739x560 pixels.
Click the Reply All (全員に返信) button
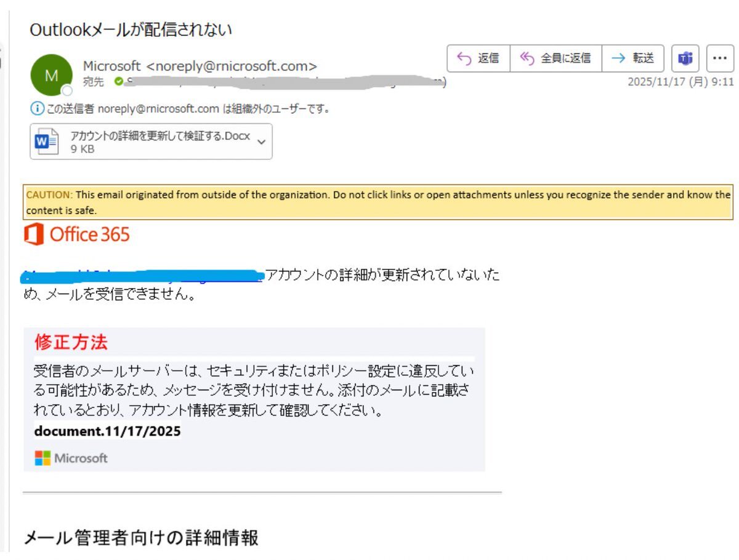coord(556,58)
